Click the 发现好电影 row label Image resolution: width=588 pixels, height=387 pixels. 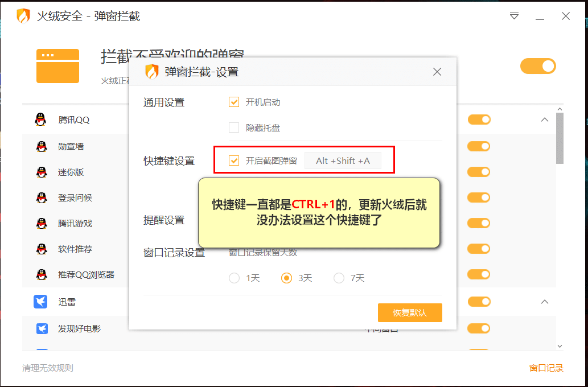tap(80, 329)
